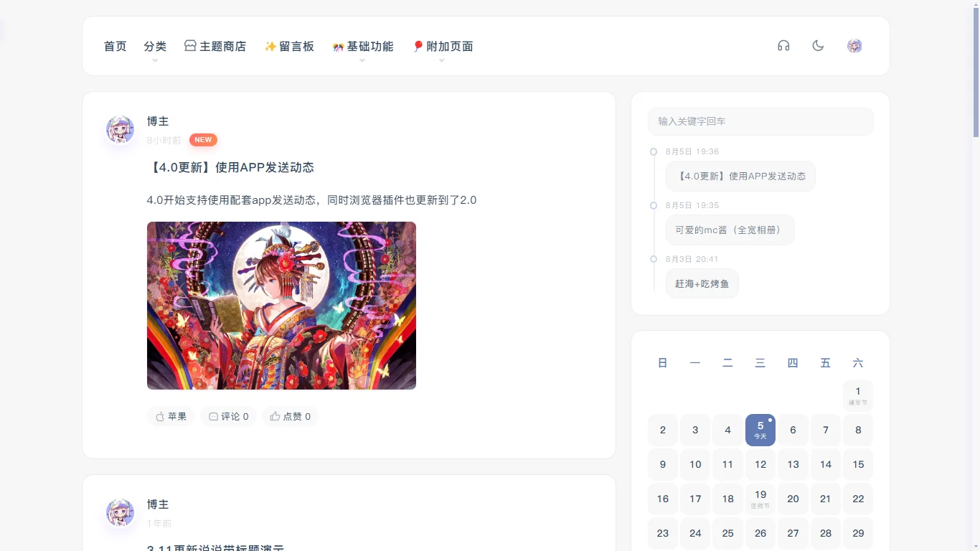The height and width of the screenshot is (551, 980).
Task: Select calendar day 1 (建军节)
Action: click(x=858, y=395)
